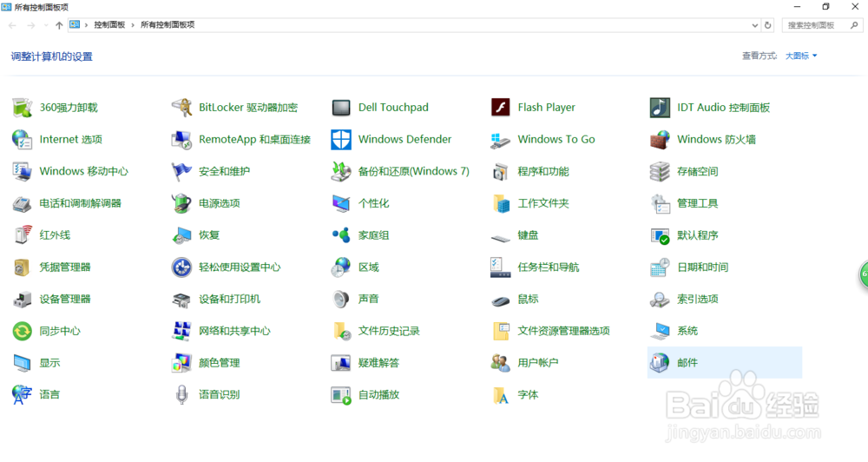Open the 家庭组 icon

(x=341, y=235)
